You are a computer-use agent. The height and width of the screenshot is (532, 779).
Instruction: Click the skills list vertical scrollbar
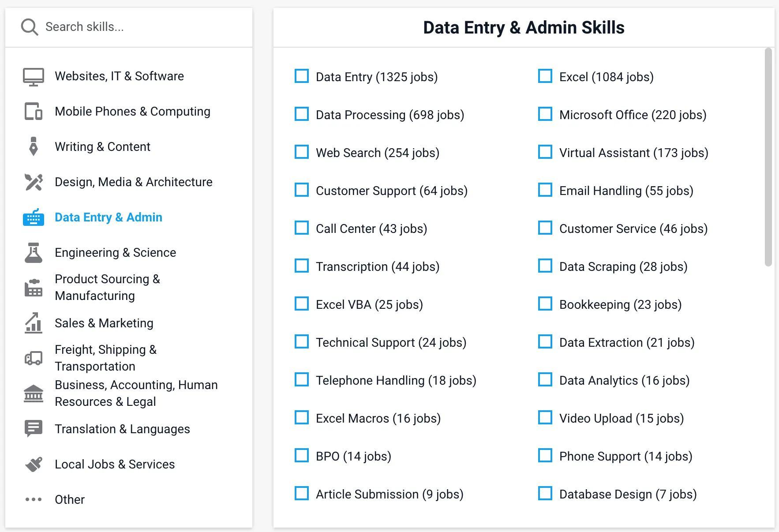768,157
